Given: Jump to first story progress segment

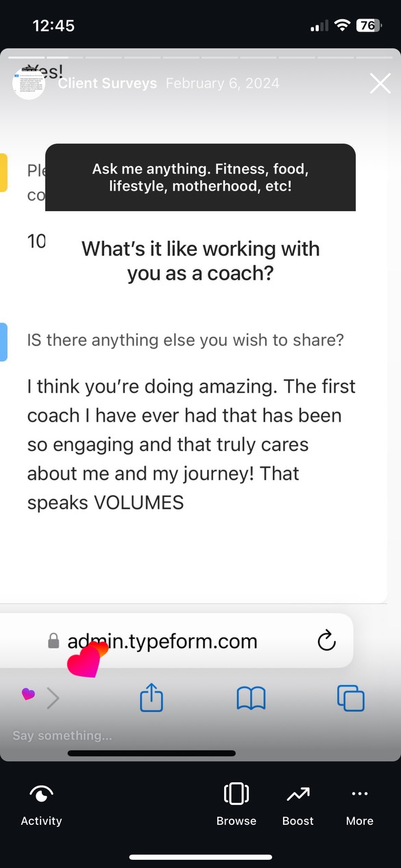Looking at the screenshot, I should 26,58.
